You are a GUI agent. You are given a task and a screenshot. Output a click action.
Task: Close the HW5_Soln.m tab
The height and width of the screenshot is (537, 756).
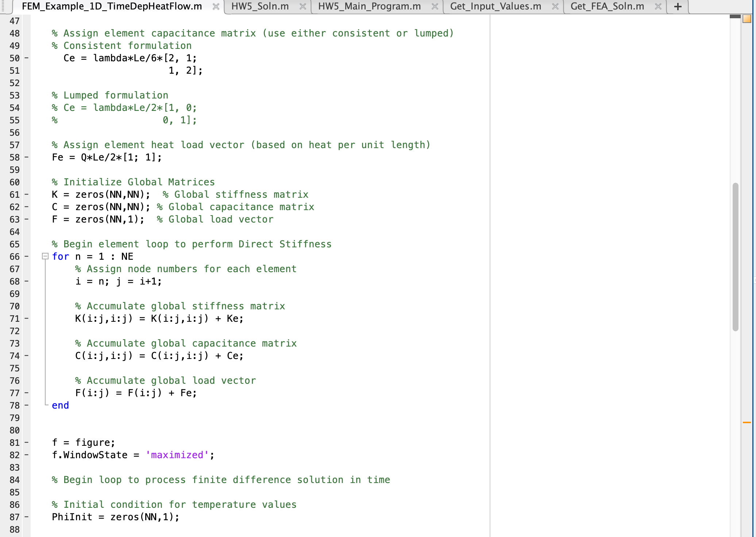303,7
